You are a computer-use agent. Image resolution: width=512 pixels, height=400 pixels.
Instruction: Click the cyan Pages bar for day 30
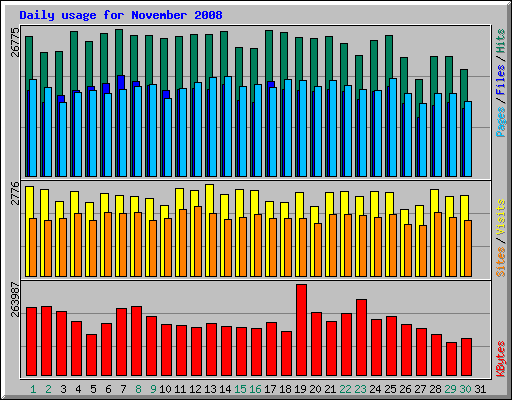[468, 139]
